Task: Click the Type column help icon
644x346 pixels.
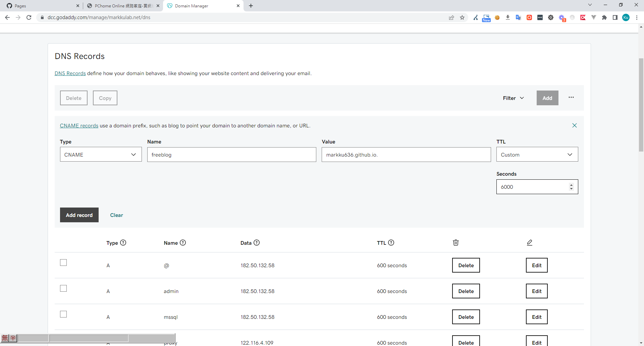Action: 123,243
